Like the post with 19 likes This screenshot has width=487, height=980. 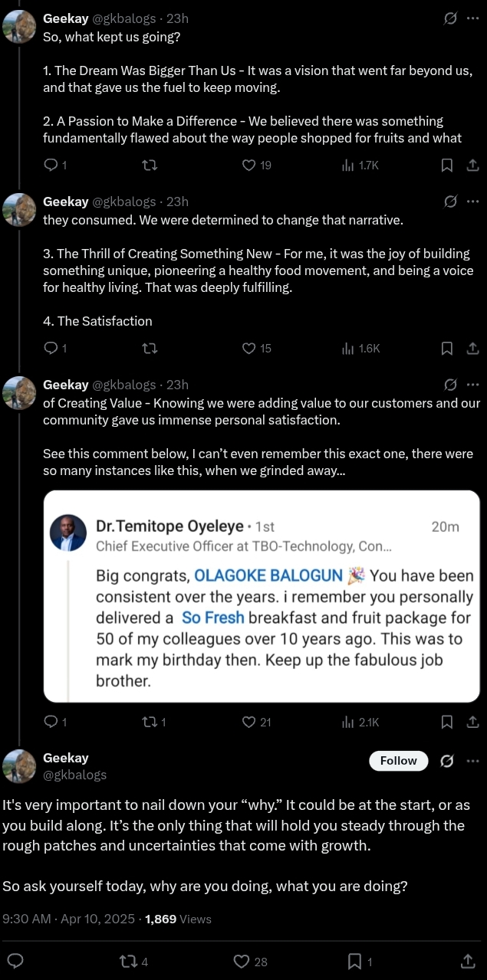[248, 165]
